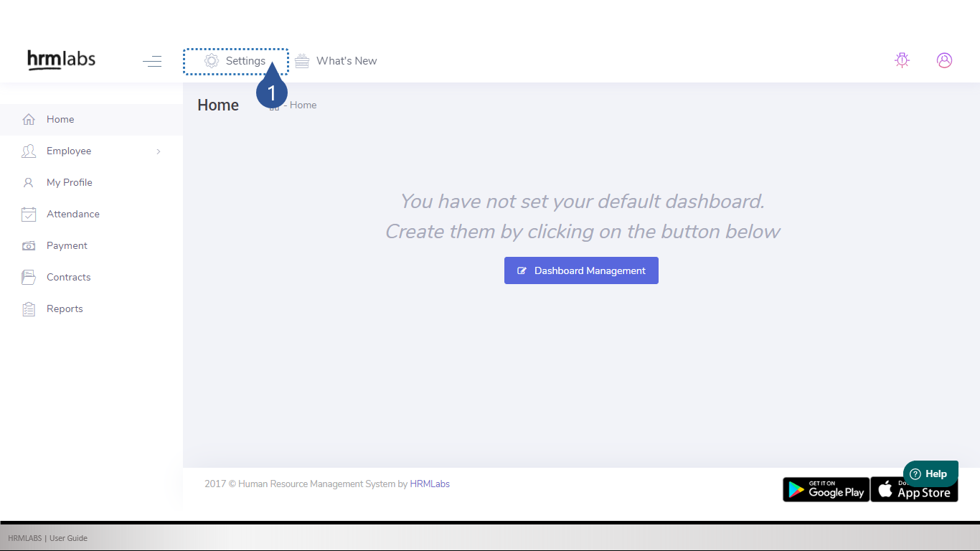Click the hrmlabs logo
980x551 pixels.
(61, 60)
